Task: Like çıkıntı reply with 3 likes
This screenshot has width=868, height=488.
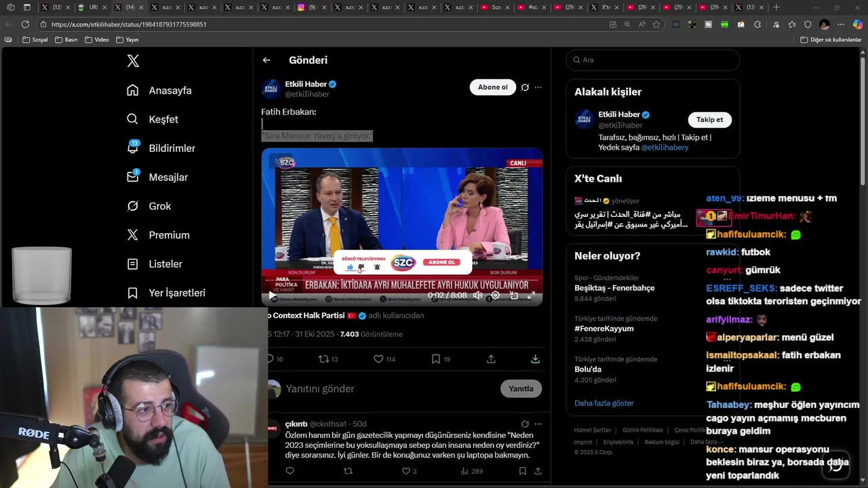Action: 409,471
